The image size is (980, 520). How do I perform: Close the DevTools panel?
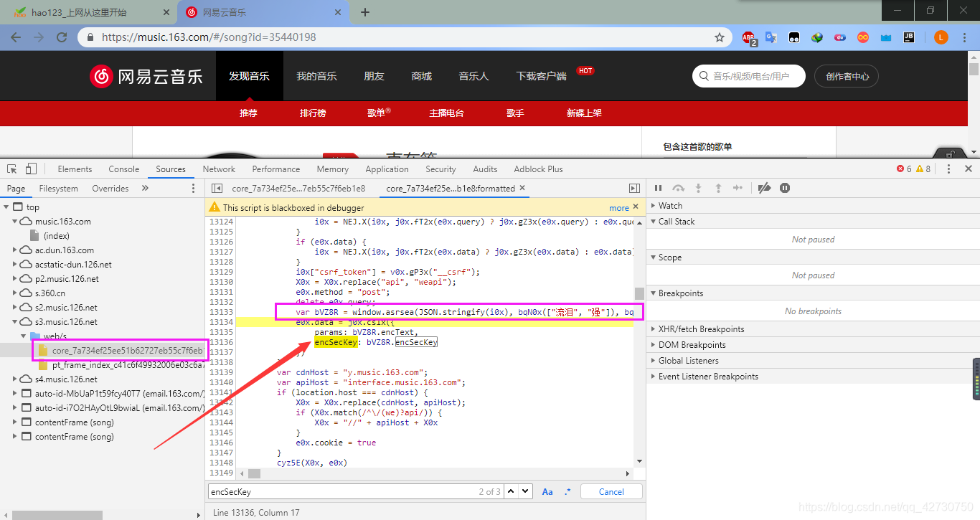pyautogui.click(x=969, y=169)
